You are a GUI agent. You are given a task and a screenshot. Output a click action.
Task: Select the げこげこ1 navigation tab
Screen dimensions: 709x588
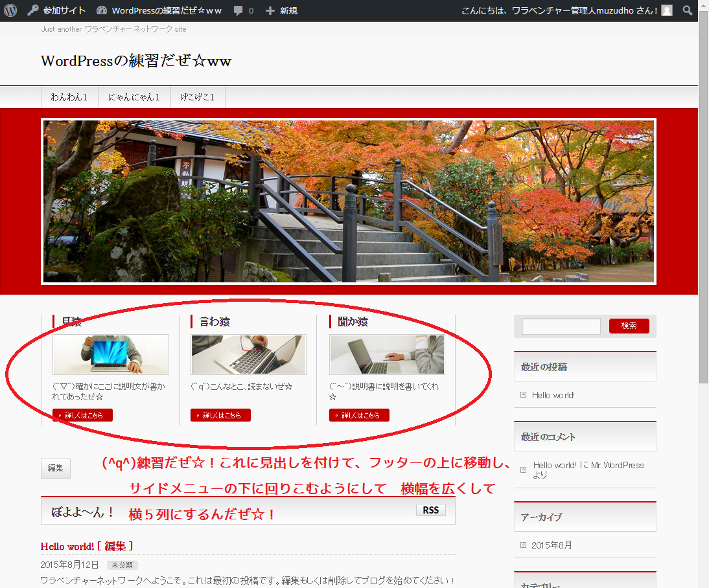point(198,97)
